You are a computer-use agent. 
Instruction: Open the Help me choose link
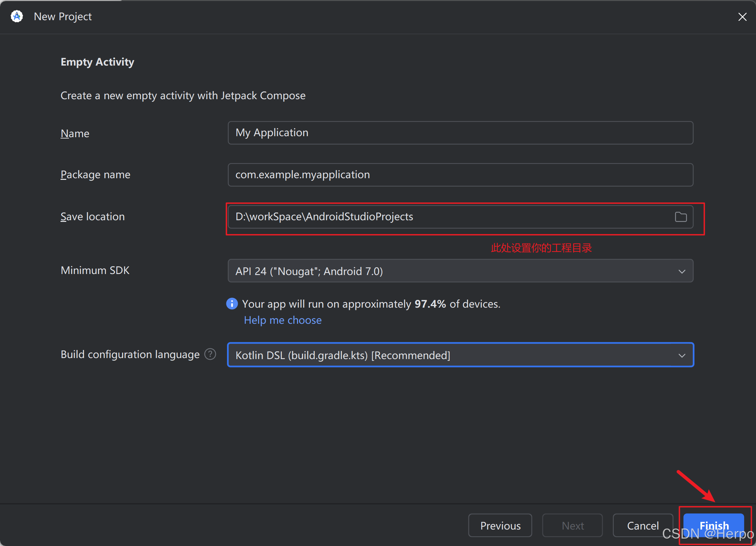tap(282, 320)
